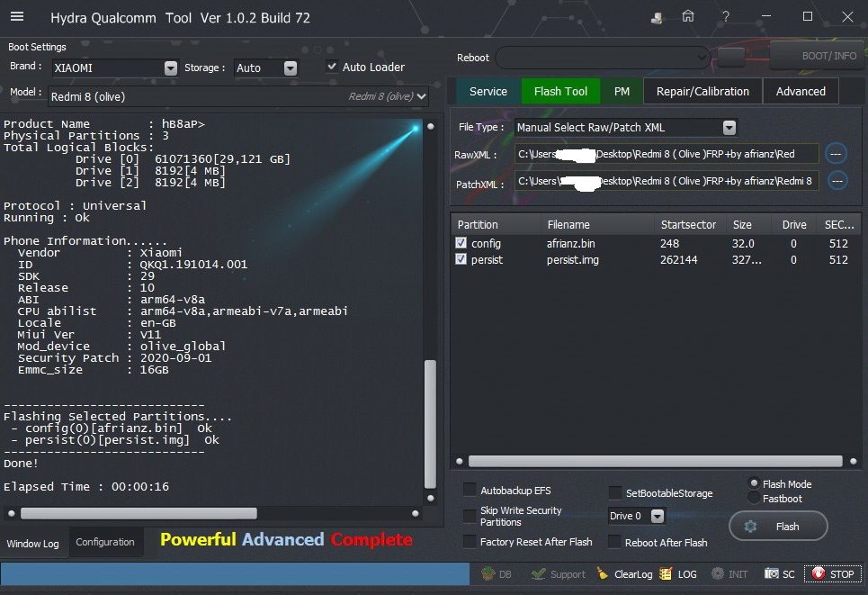
Task: Switch to Window Log tab
Action: click(x=32, y=544)
